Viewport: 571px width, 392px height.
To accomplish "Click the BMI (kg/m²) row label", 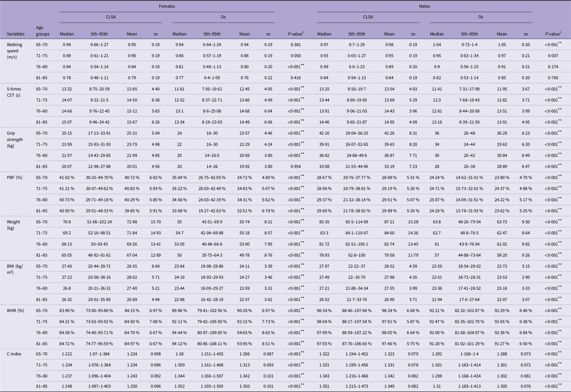I will (15, 269).
